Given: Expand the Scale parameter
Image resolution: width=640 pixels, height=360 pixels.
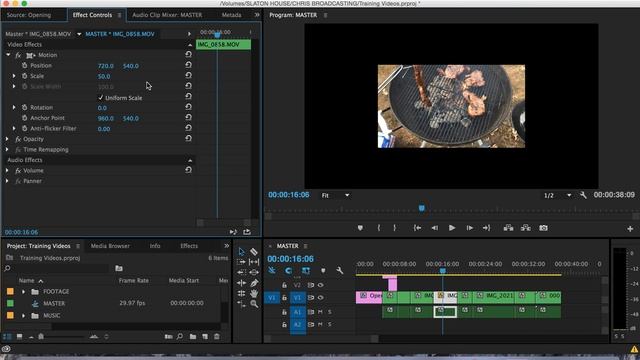Looking at the screenshot, I should [x=14, y=76].
